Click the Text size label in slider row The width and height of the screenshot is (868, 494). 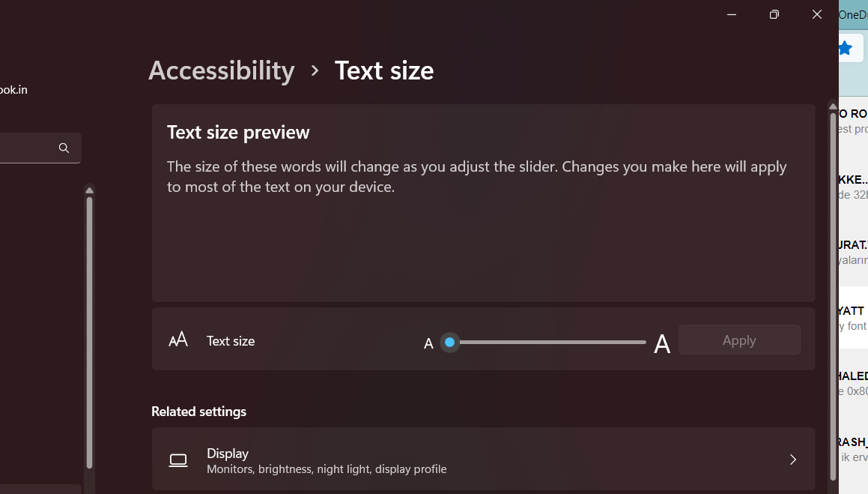[x=230, y=341]
